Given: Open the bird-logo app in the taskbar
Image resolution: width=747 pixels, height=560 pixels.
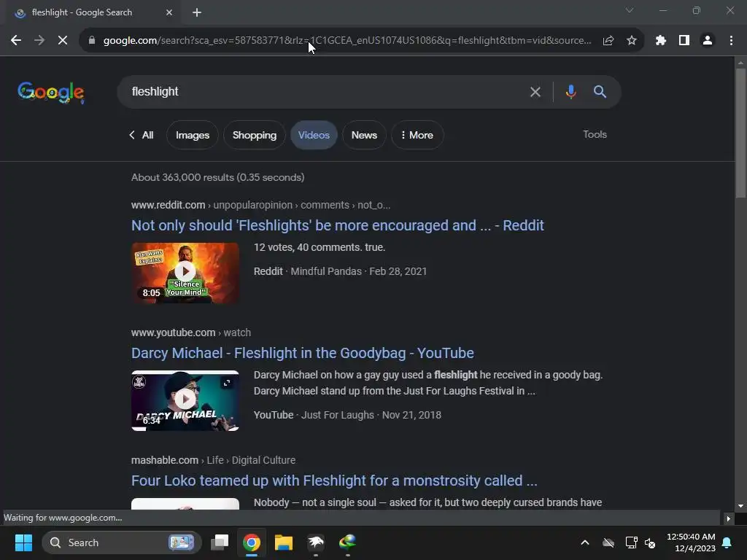Looking at the screenshot, I should 316,542.
